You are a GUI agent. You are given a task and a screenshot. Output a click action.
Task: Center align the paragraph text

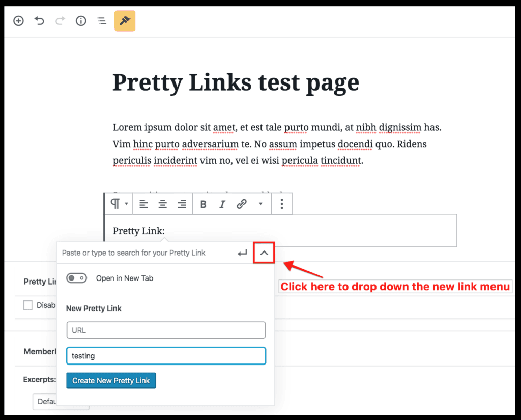163,204
